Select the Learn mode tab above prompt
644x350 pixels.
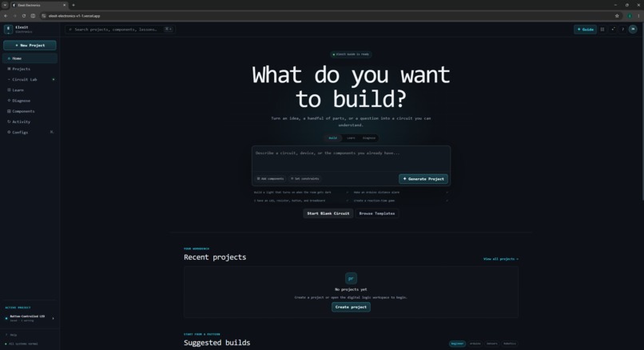point(351,138)
